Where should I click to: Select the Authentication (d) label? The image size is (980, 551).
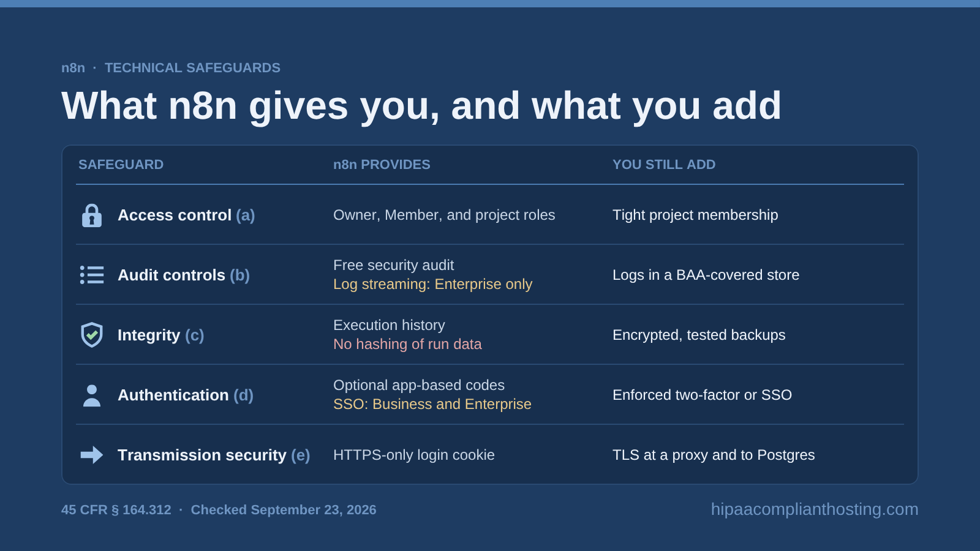(186, 395)
